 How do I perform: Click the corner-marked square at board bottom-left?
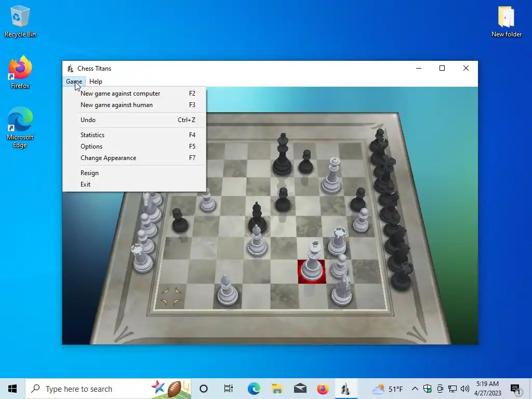[x=171, y=296]
